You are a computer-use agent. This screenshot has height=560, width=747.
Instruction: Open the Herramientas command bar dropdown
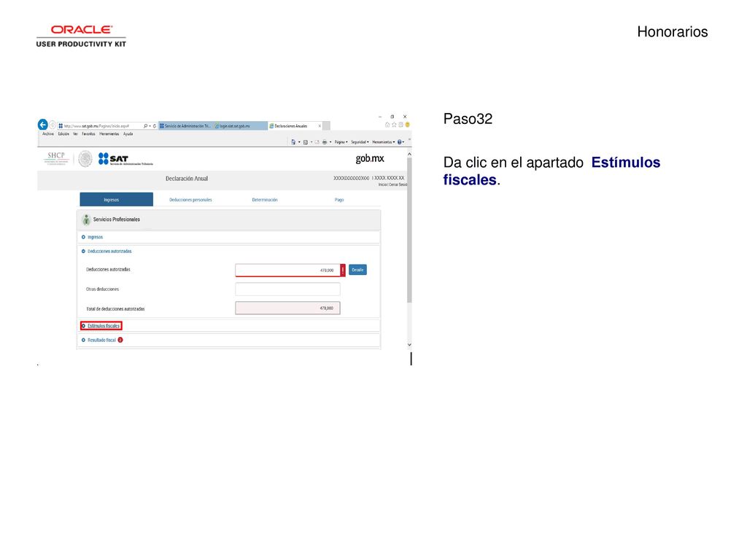(384, 142)
